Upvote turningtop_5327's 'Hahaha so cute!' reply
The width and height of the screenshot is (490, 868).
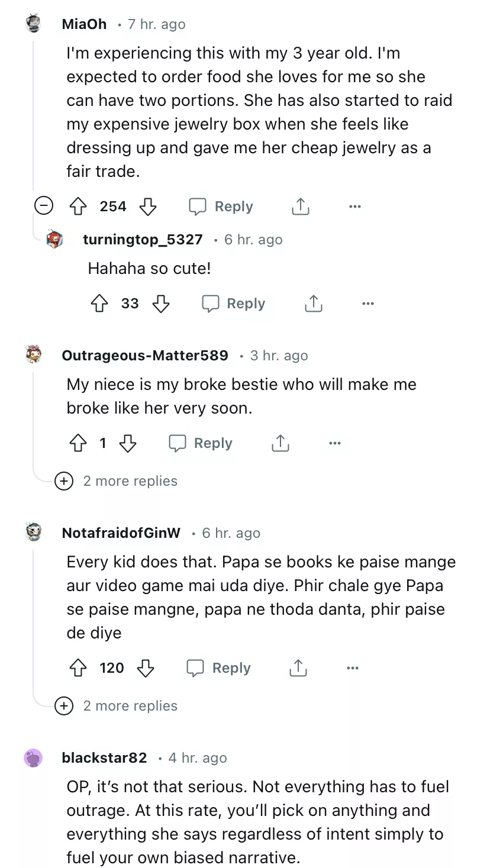99,304
